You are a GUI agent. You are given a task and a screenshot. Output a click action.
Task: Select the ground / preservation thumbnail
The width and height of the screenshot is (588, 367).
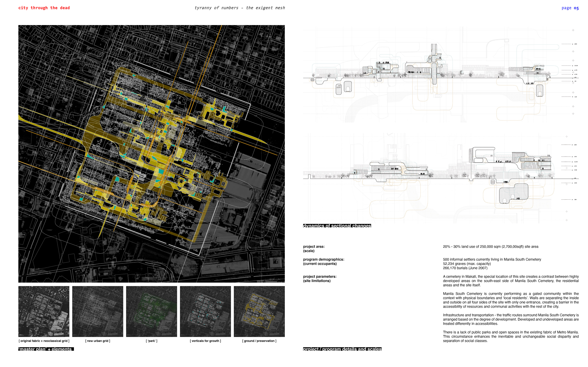259,311
